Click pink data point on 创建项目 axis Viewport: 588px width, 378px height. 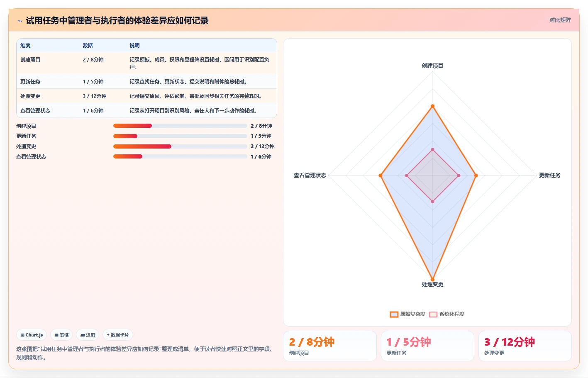point(432,149)
